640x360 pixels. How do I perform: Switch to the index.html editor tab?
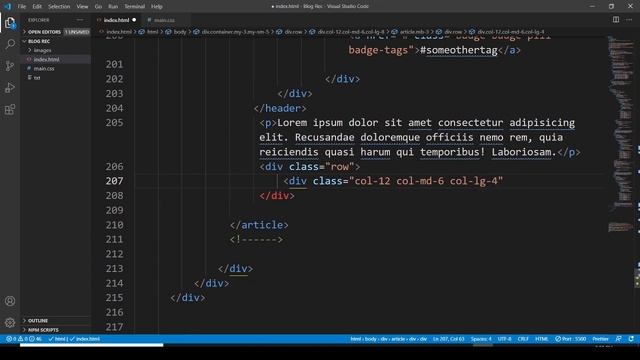click(x=116, y=20)
